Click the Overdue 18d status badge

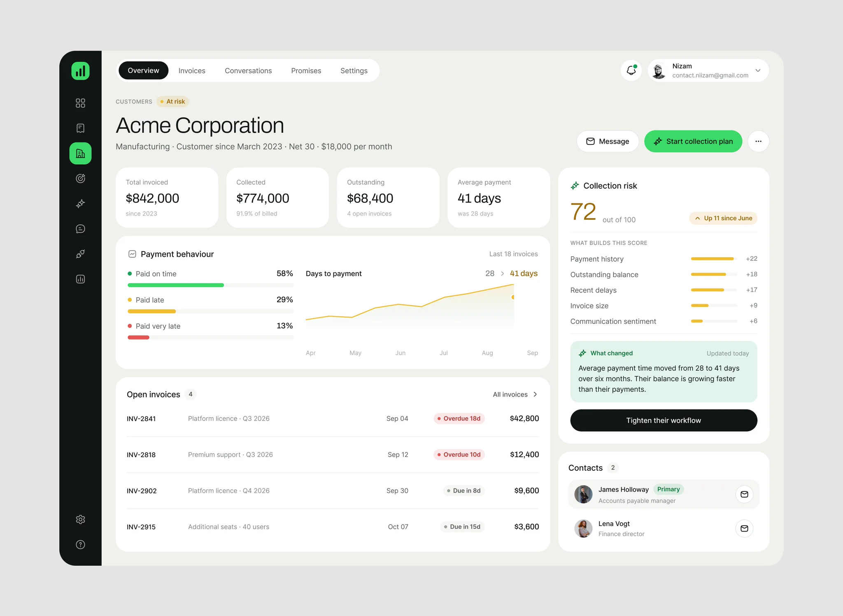pyautogui.click(x=459, y=418)
